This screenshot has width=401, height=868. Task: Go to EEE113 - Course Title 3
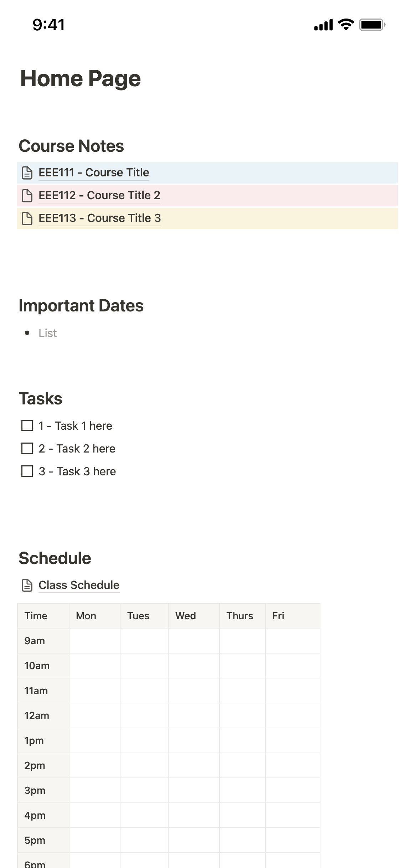click(x=99, y=218)
